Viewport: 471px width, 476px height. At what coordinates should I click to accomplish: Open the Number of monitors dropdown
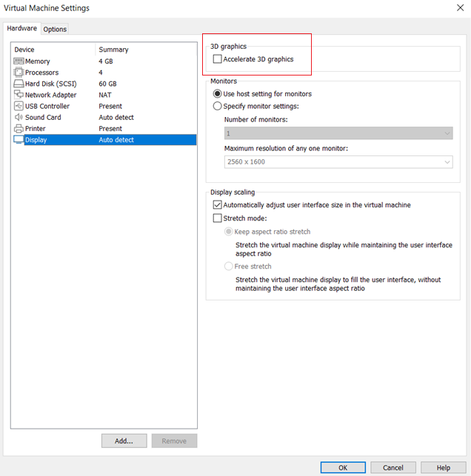[338, 133]
